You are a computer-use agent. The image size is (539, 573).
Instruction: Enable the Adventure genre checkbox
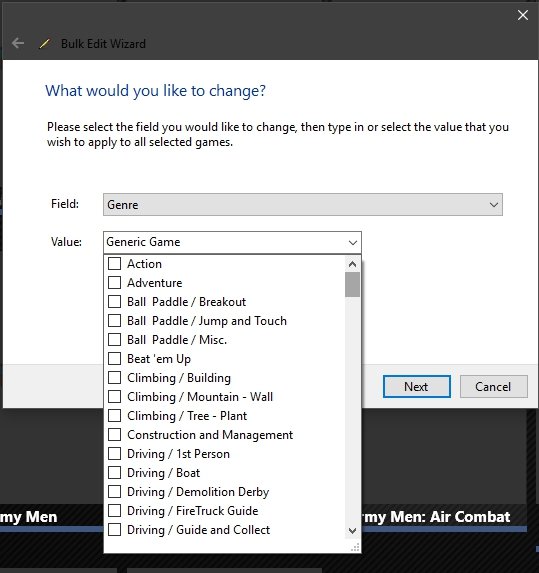pyautogui.click(x=114, y=282)
